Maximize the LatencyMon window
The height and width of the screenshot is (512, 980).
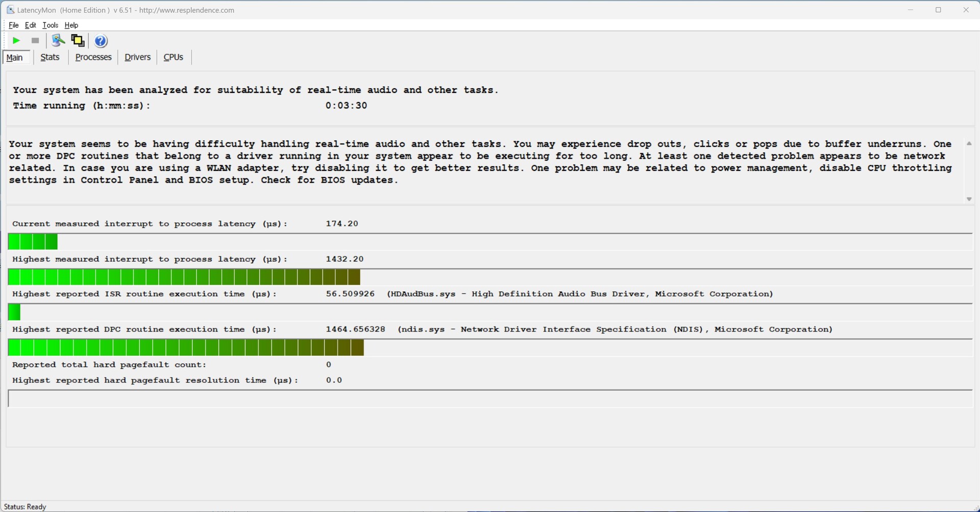click(x=938, y=10)
